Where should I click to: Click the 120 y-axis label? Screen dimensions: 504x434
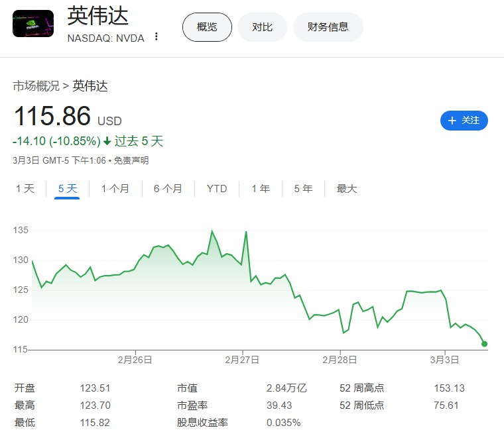pyautogui.click(x=21, y=319)
